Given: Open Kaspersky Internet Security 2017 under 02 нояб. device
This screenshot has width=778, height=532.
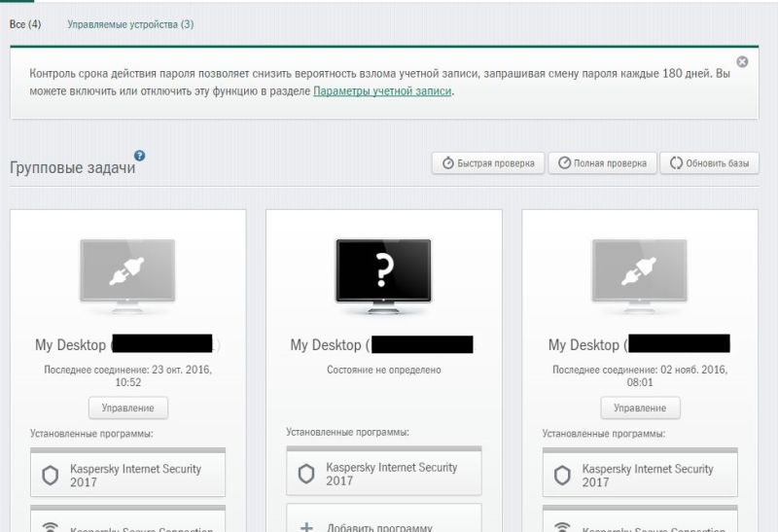Looking at the screenshot, I should pos(640,475).
